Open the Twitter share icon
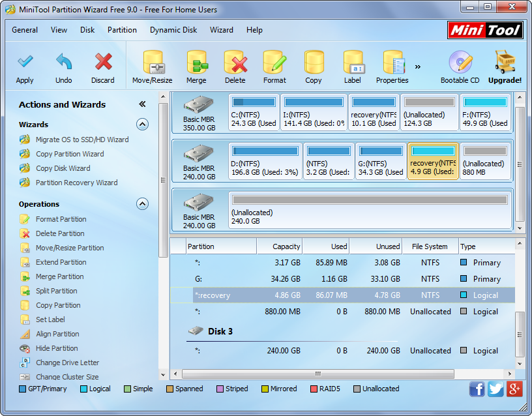 pyautogui.click(x=495, y=389)
